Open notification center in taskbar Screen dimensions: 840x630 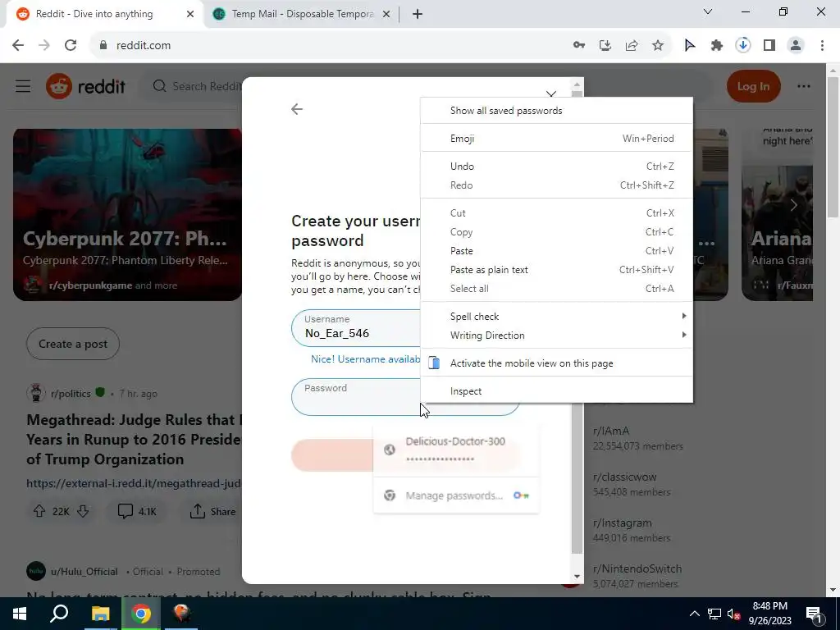click(813, 614)
